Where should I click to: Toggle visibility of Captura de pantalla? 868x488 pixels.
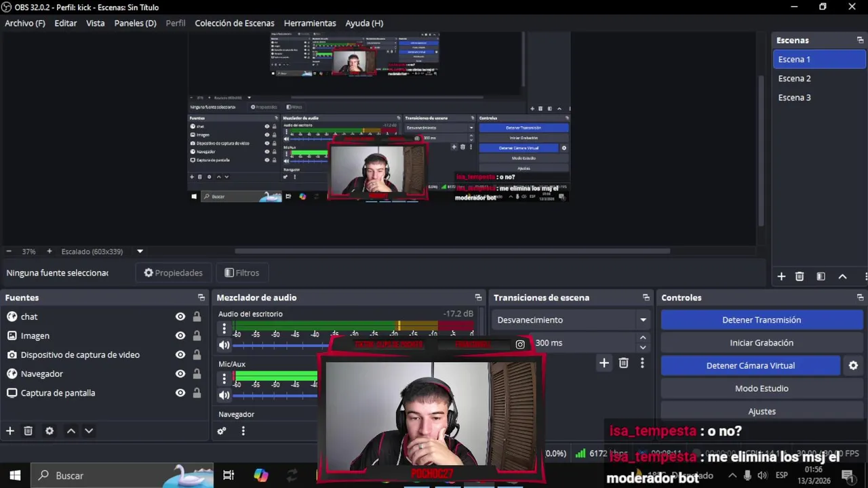(x=180, y=392)
